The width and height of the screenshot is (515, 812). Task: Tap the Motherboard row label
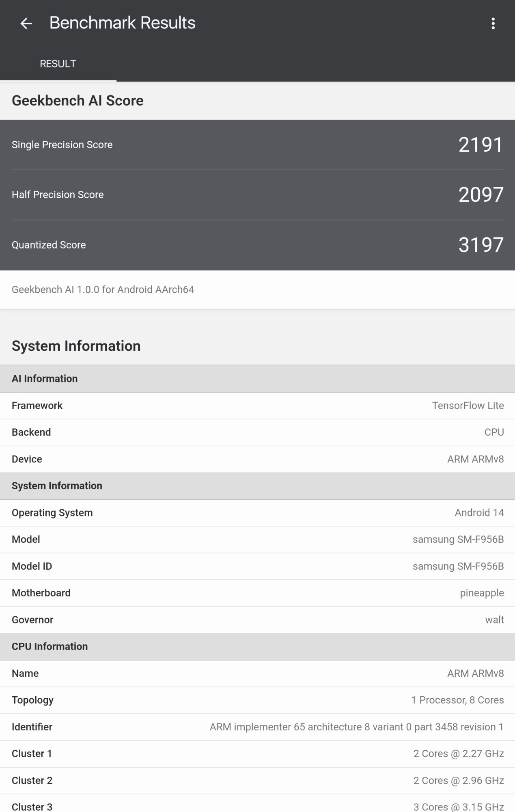click(x=41, y=593)
